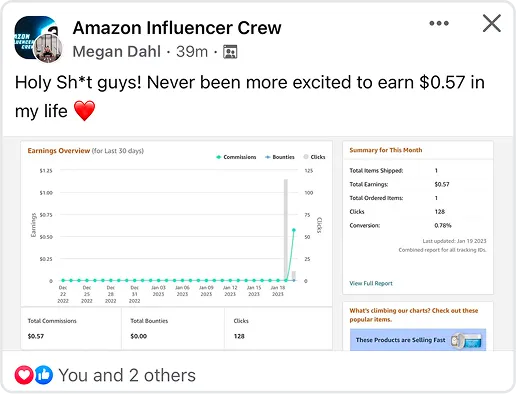
Task: Close the post with the X icon
Action: [492, 23]
